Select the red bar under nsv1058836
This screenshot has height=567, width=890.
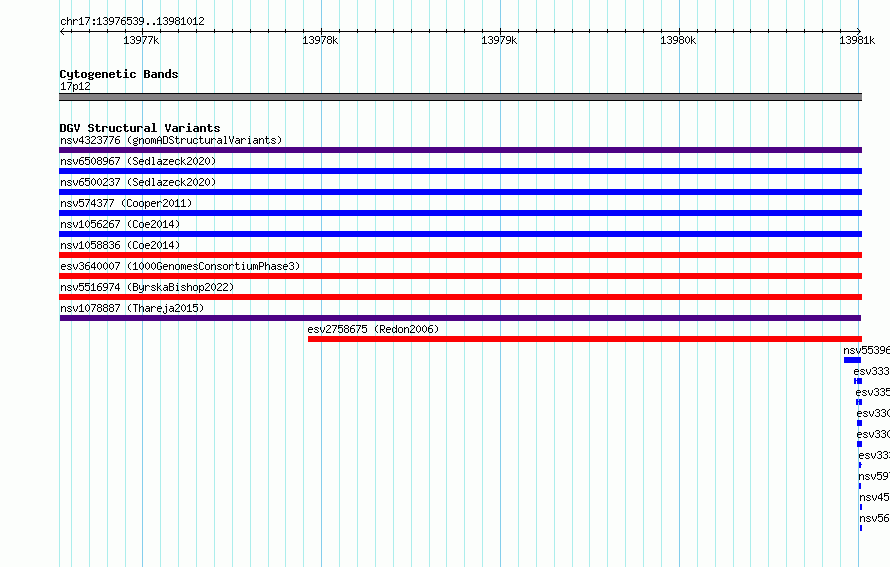point(460,255)
